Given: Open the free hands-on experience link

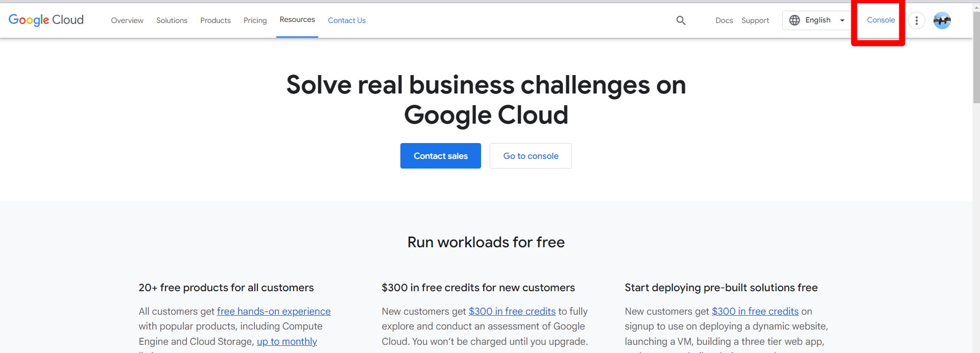Looking at the screenshot, I should click(x=274, y=311).
